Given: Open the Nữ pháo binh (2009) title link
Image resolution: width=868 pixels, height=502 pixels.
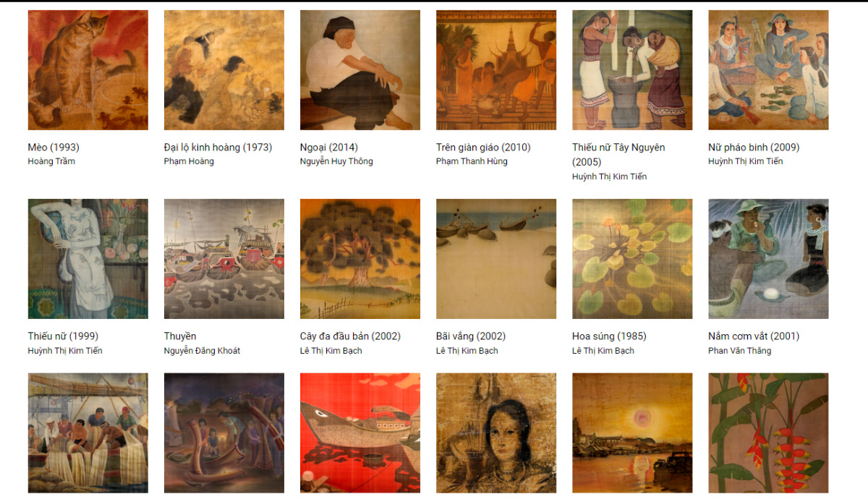Looking at the screenshot, I should [754, 148].
